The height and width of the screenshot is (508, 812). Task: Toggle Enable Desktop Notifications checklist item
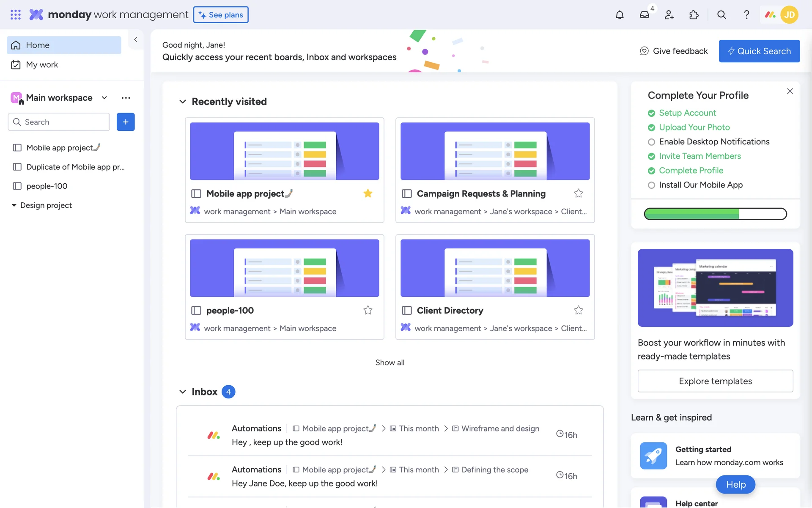tap(651, 142)
